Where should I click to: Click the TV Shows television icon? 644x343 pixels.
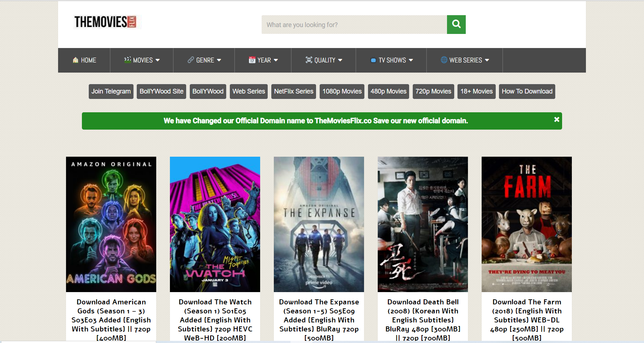tap(373, 60)
